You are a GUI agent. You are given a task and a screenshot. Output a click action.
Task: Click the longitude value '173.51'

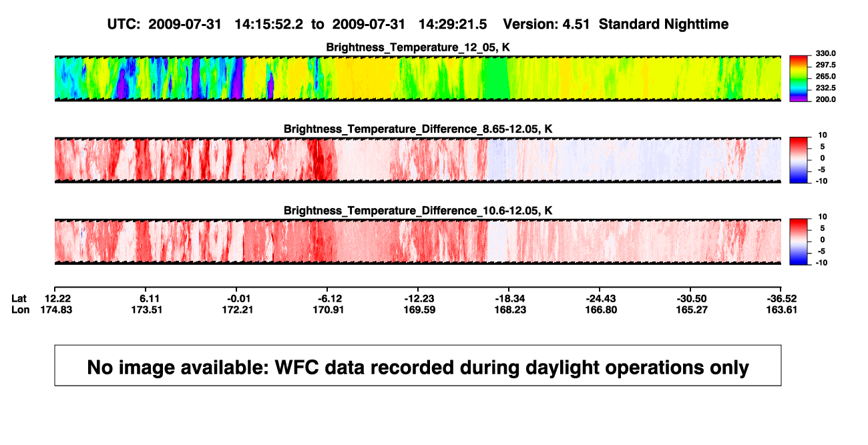click(148, 310)
